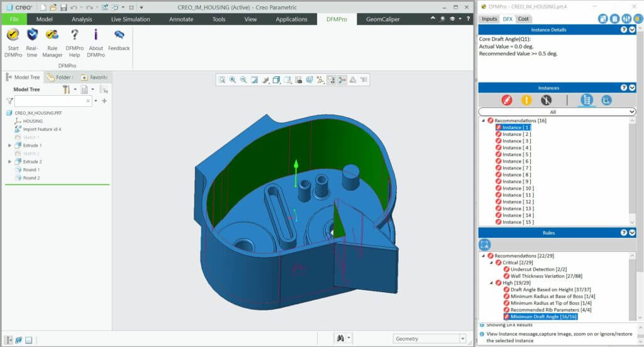
Task: Click the first blue round icon in DFMPro header
Action: pos(602,18)
